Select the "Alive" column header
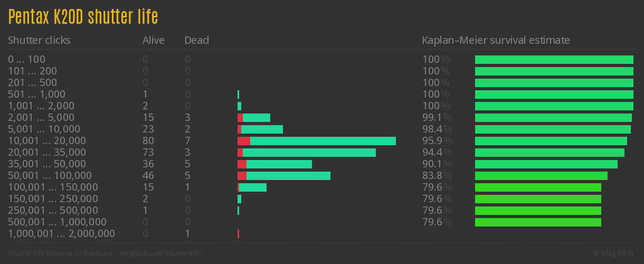Screen dimensions: 644x264 (153, 40)
